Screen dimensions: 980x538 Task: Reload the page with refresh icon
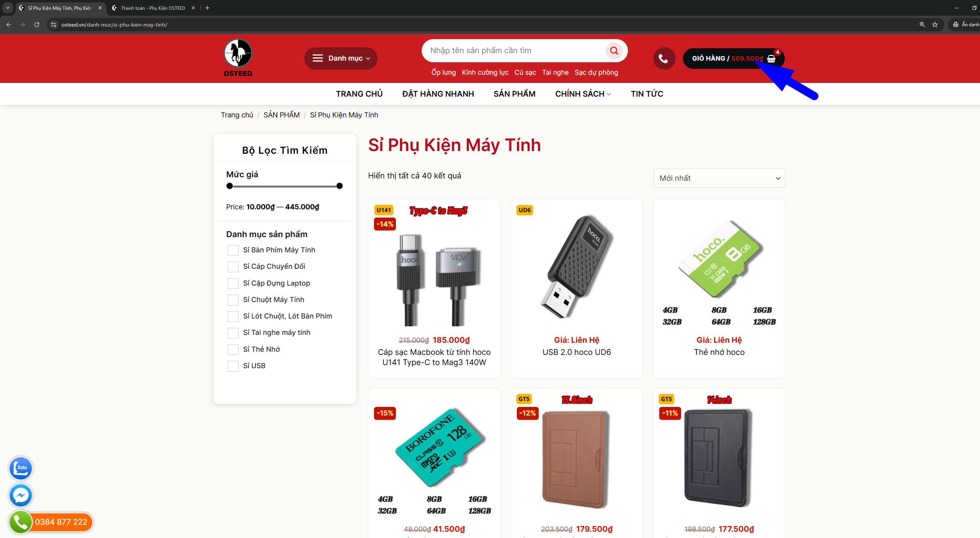coord(37,25)
